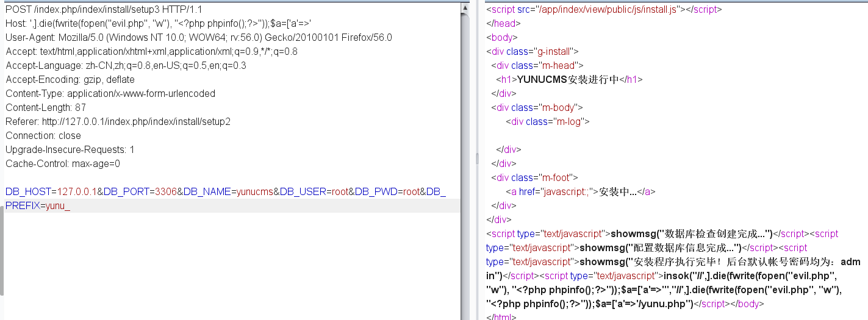Screen dimensions: 868x320
Task: Click the DB_NAME parameter name
Action: click(207, 192)
